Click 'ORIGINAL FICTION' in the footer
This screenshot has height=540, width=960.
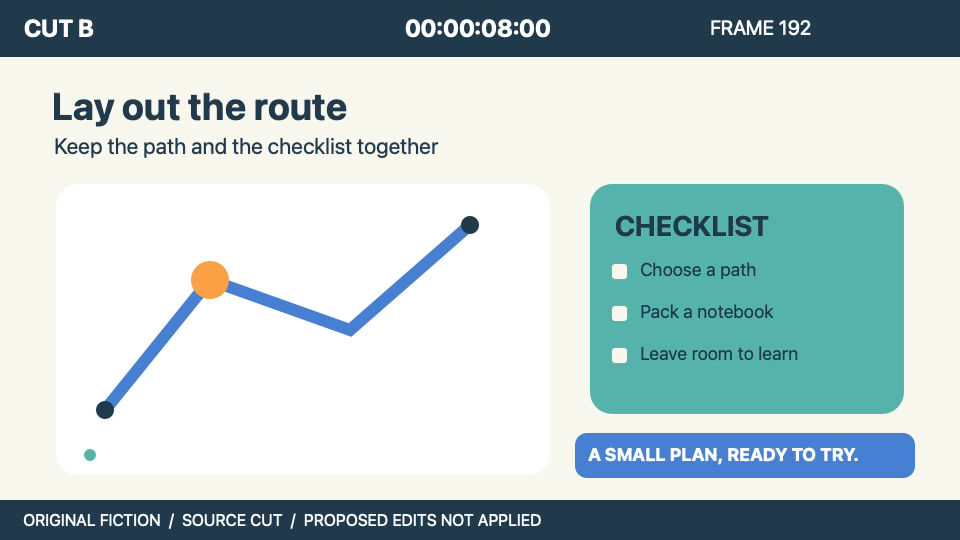pos(92,520)
